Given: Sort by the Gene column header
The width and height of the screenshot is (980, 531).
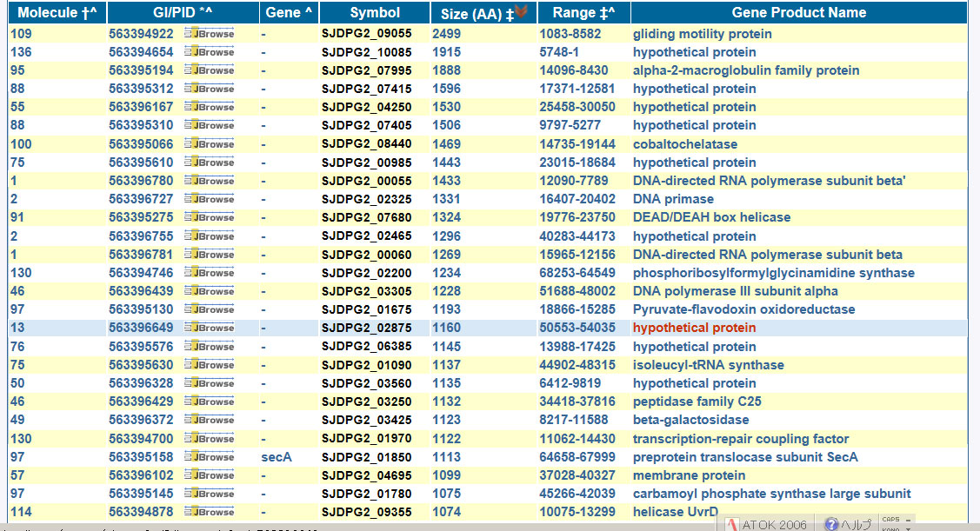Looking at the screenshot, I should 288,12.
